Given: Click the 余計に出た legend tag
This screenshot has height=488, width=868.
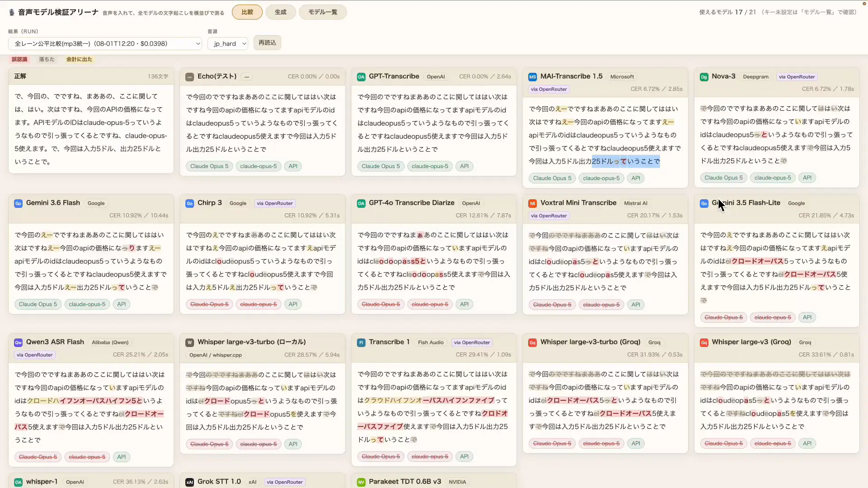Looking at the screenshot, I should tap(79, 59).
